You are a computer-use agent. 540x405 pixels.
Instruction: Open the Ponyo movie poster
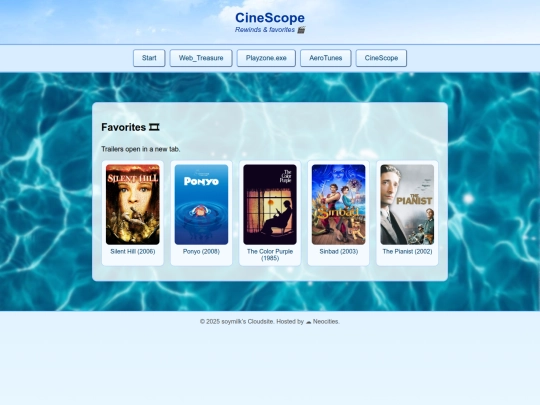[201, 205]
